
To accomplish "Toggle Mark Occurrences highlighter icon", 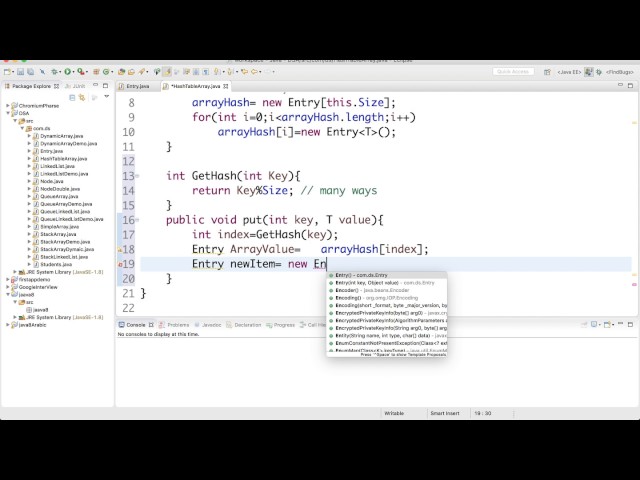I will pos(167,72).
